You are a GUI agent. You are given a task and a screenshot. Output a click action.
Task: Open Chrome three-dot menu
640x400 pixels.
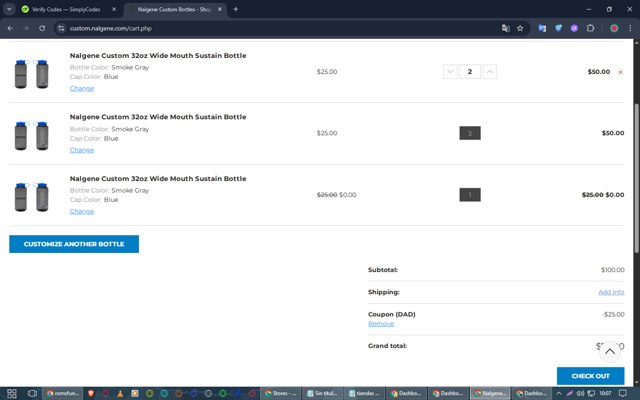630,28
